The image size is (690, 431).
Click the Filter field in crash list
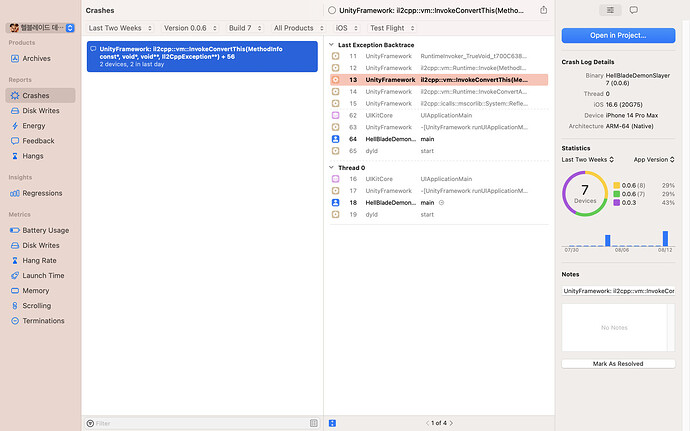pyautogui.click(x=202, y=423)
